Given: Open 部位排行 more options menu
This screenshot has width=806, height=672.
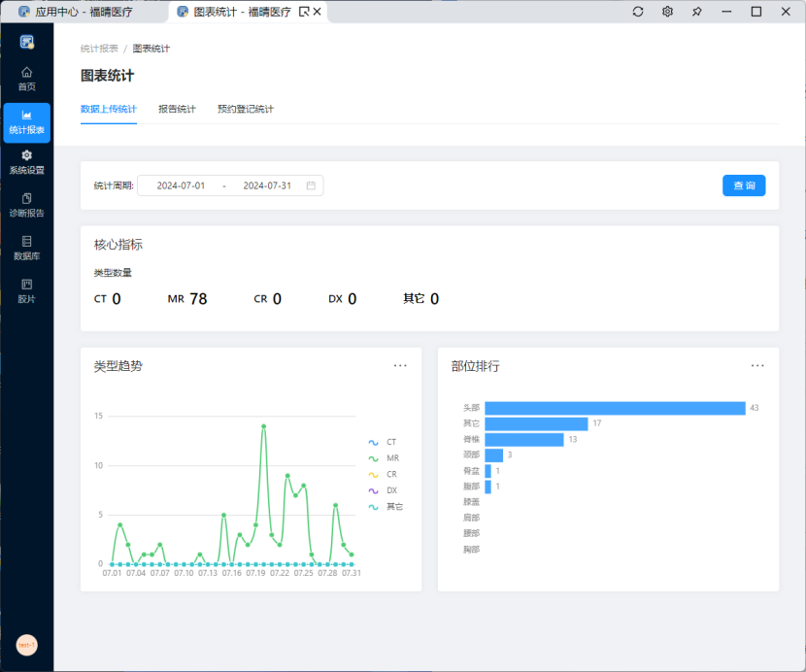Looking at the screenshot, I should [757, 365].
